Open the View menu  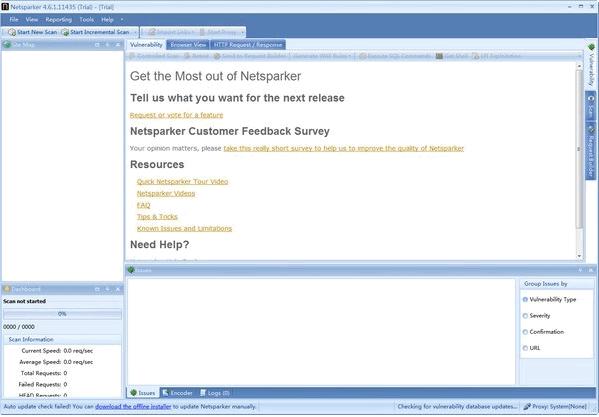32,19
